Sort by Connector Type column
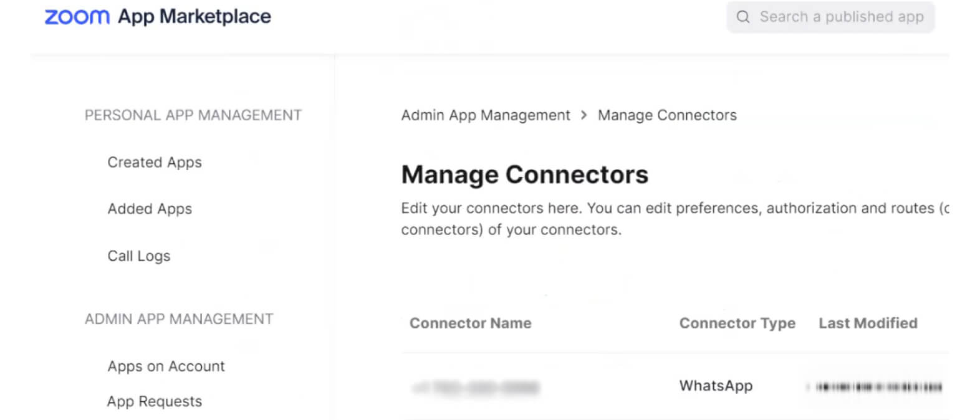Screen dimensions: 980x420 (x=737, y=323)
